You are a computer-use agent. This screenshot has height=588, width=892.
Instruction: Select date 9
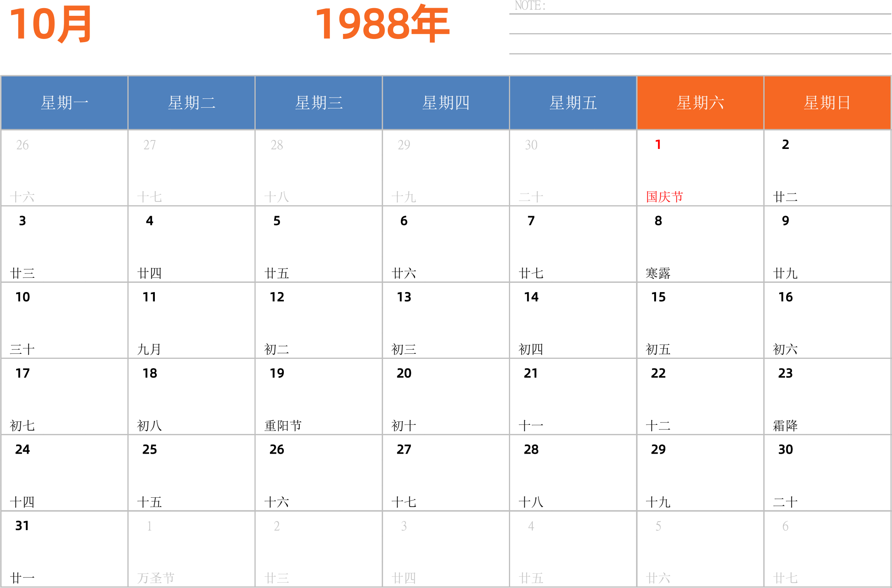785,221
